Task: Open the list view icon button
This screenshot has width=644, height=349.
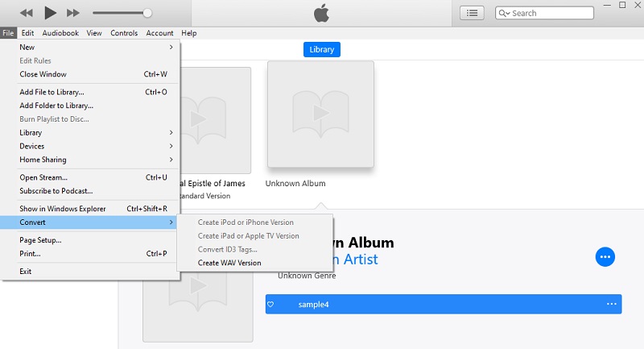Action: coord(472,13)
